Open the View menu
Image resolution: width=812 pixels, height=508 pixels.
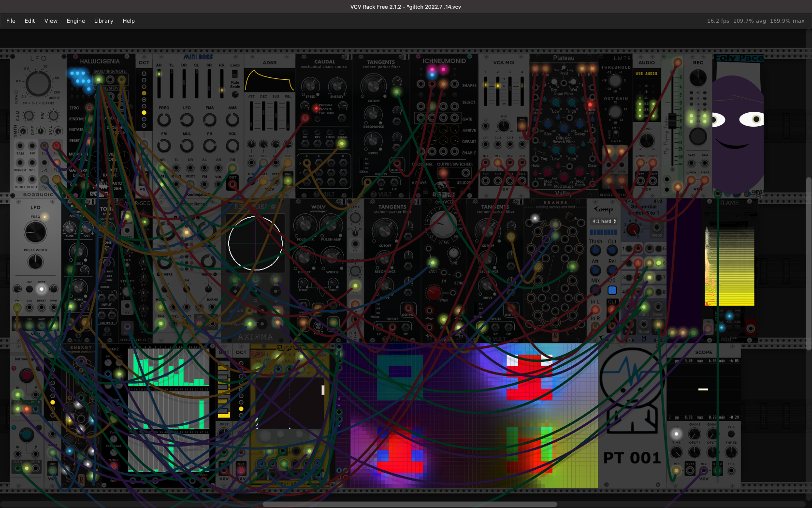coord(51,21)
